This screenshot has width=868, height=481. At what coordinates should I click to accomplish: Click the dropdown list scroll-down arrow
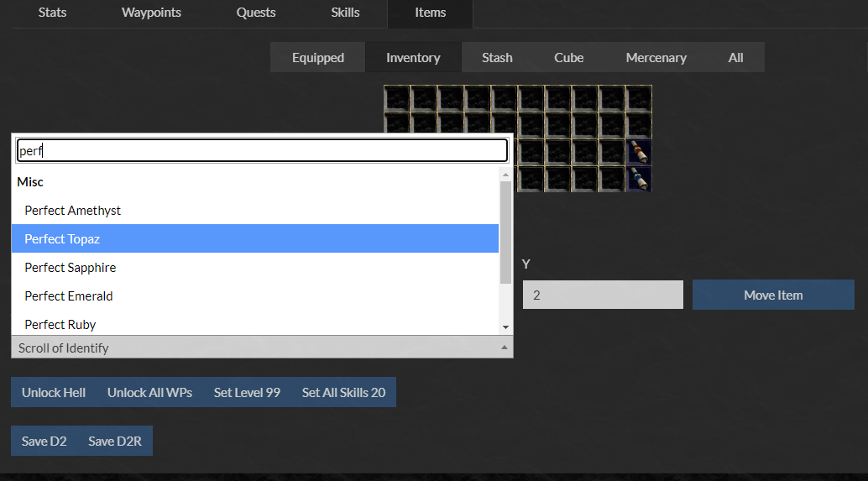coord(505,327)
